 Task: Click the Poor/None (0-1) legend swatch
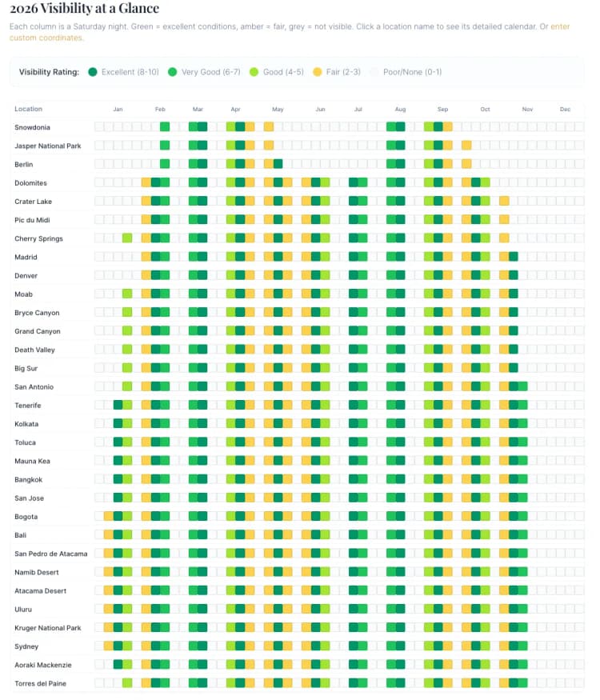[375, 72]
